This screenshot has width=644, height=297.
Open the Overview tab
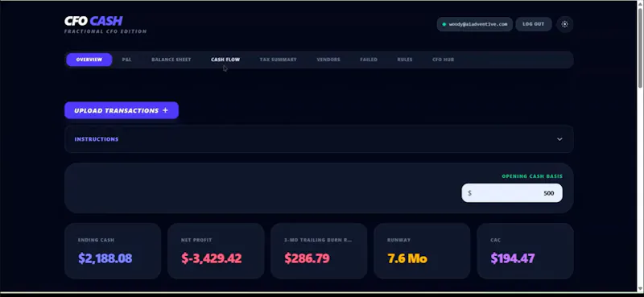click(x=89, y=60)
